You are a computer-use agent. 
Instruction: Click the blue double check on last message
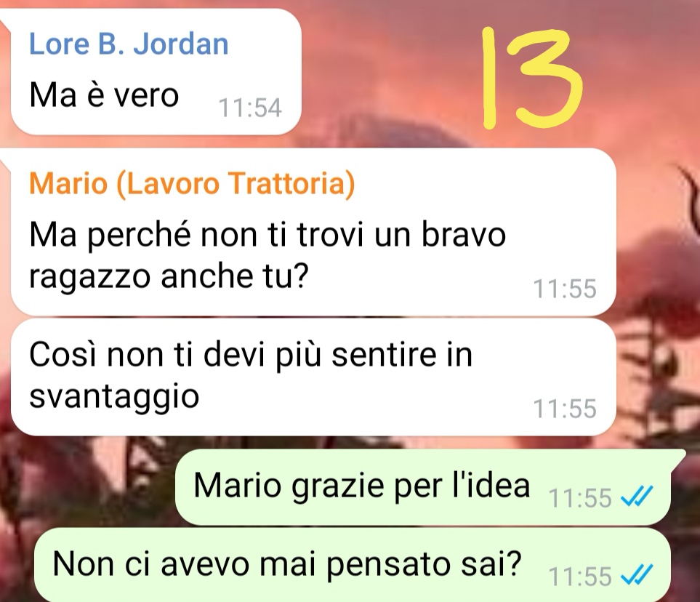pos(637,575)
